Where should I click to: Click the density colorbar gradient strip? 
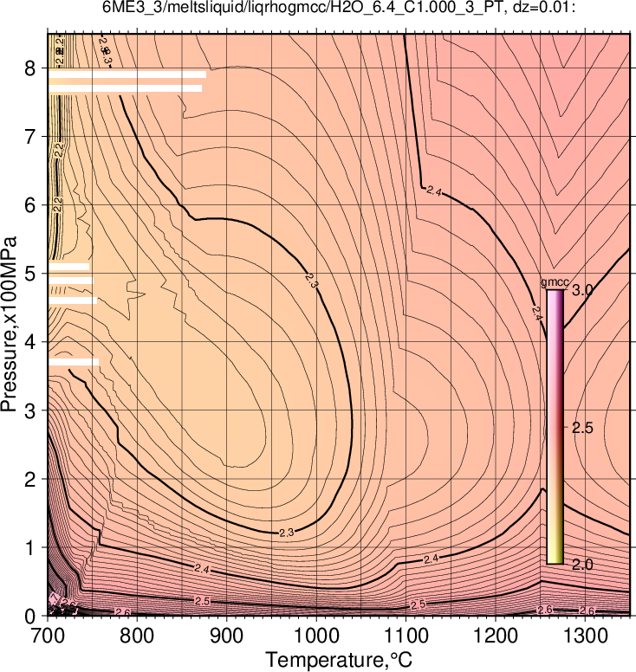click(555, 427)
